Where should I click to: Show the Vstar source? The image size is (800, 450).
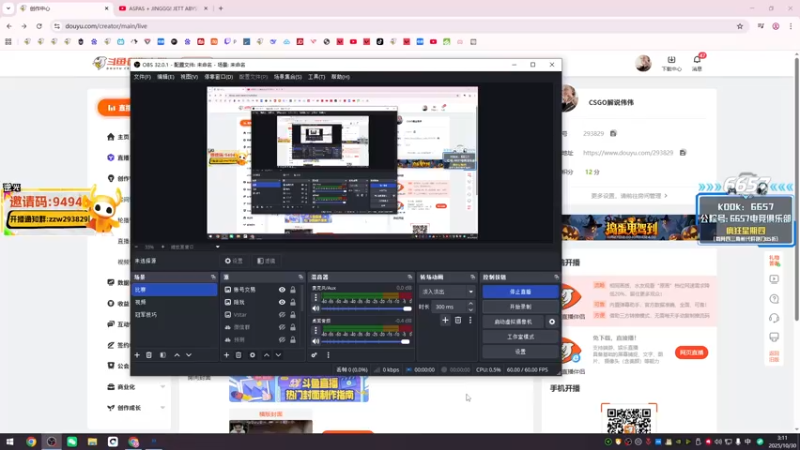[x=282, y=315]
